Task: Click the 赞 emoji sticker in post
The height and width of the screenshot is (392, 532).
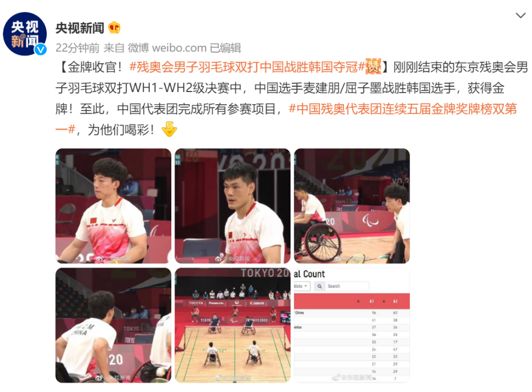Action: pyautogui.click(x=373, y=66)
